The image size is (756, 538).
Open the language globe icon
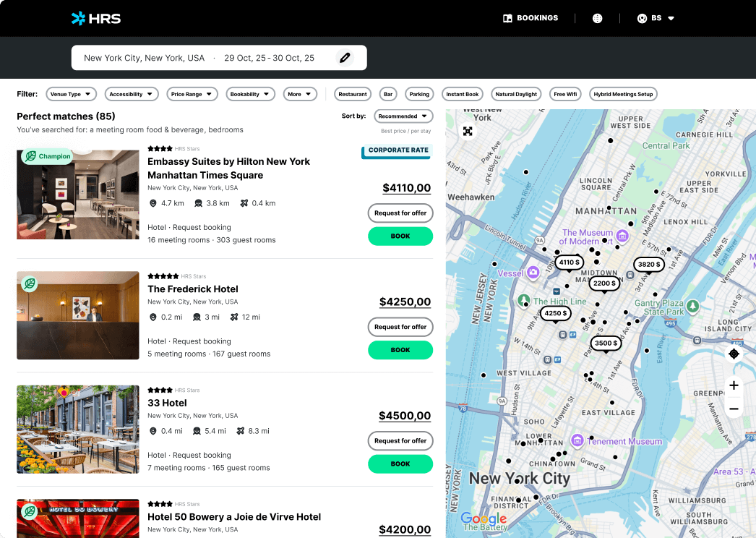click(598, 18)
